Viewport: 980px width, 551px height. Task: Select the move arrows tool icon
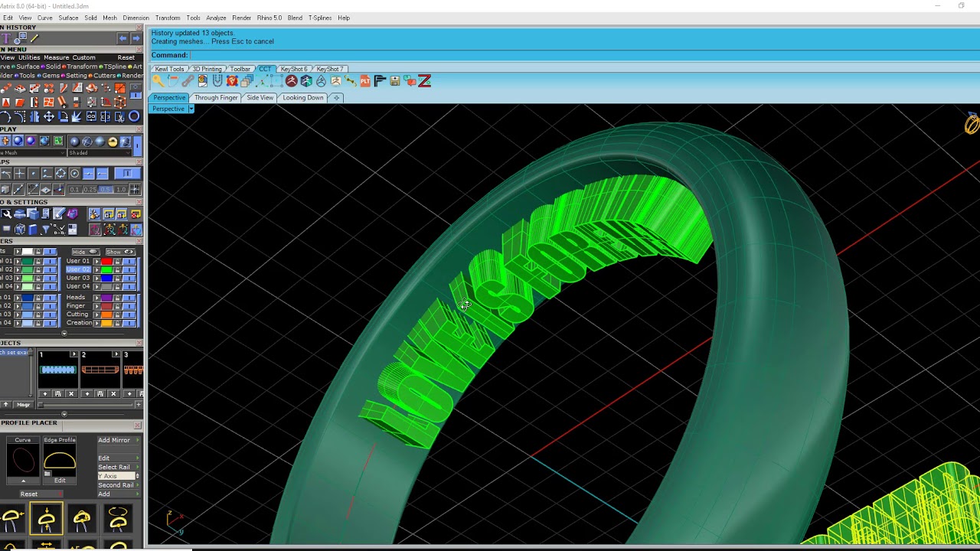pyautogui.click(x=48, y=116)
